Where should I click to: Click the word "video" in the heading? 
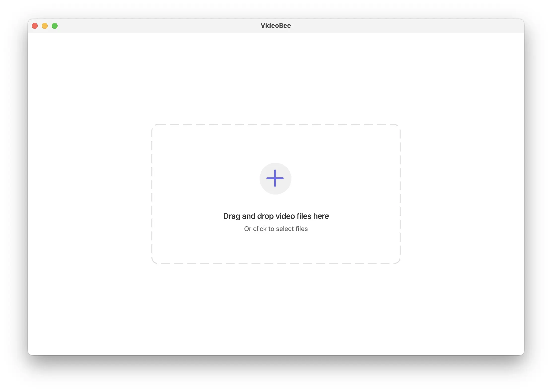(x=285, y=216)
